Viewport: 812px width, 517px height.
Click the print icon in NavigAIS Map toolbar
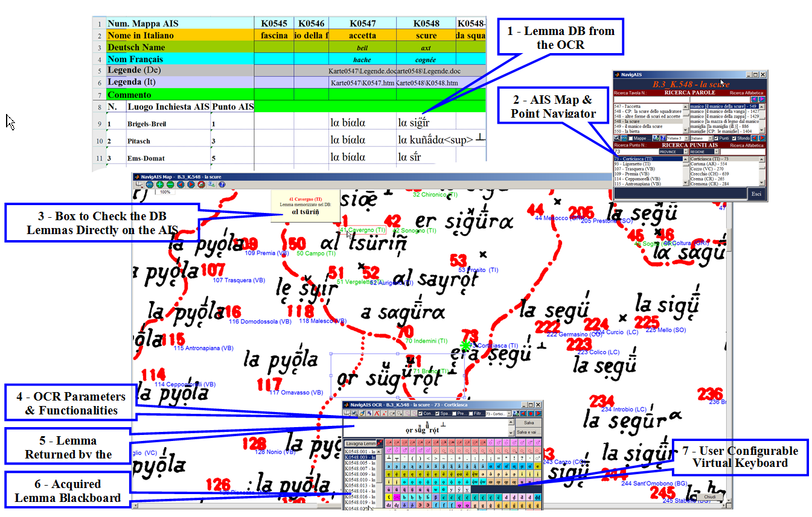click(201, 184)
